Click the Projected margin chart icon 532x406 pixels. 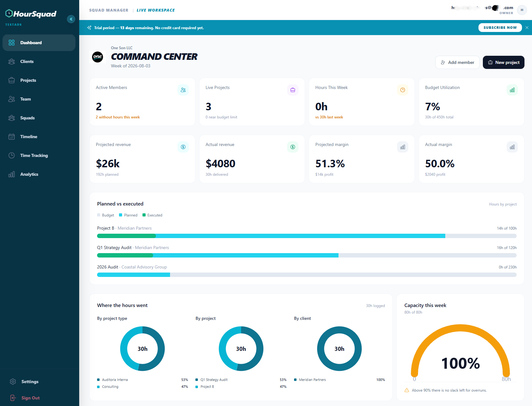403,147
